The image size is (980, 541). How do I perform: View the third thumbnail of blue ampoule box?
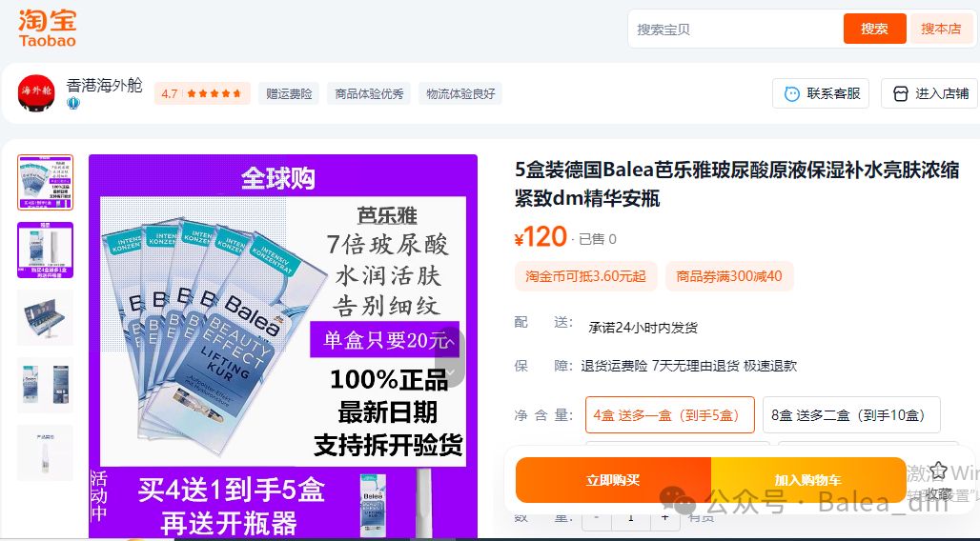pyautogui.click(x=45, y=317)
